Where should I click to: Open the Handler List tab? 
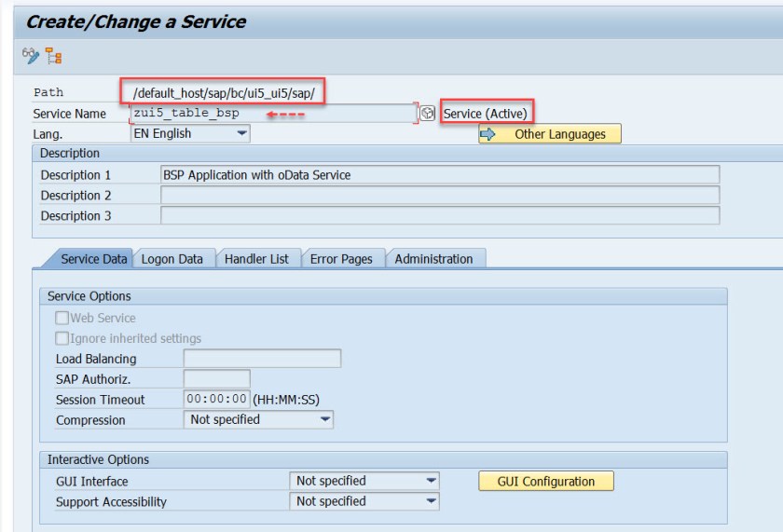[x=256, y=259]
